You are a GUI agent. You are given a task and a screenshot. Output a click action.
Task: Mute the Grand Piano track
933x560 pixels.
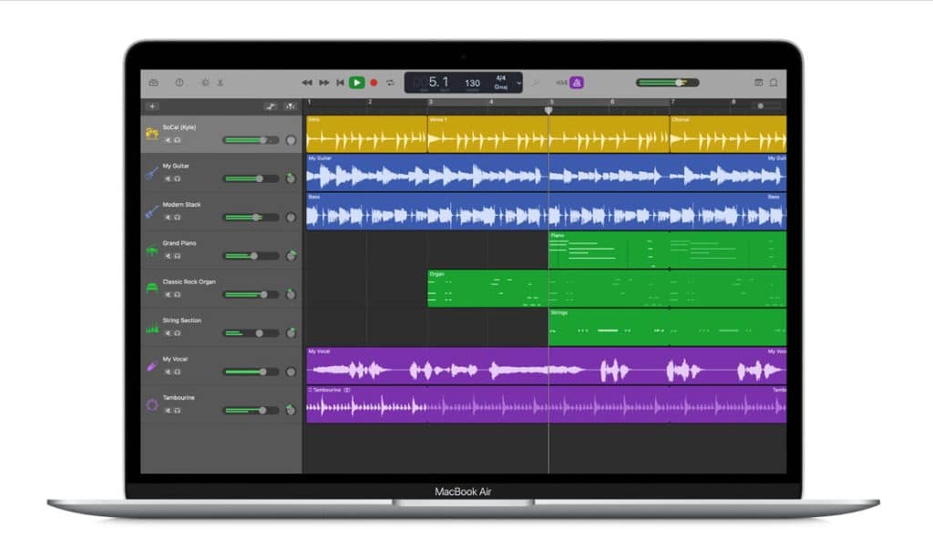(168, 256)
